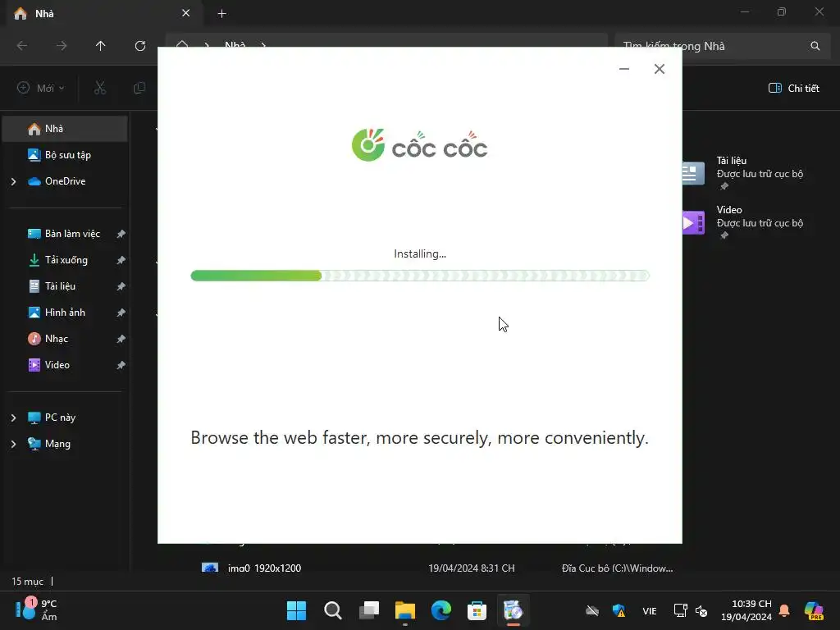The width and height of the screenshot is (840, 630).
Task: Switch VIE input language
Action: [x=650, y=610]
